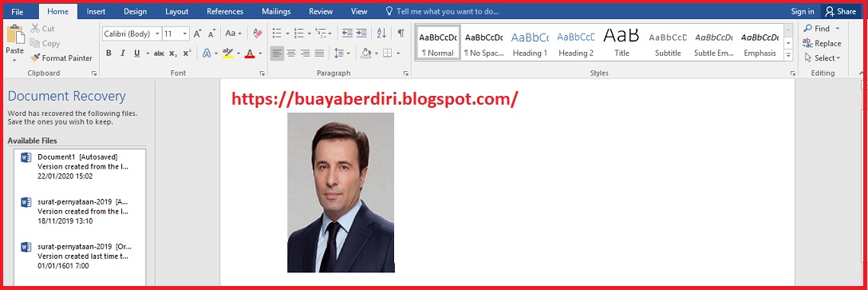Viewport: 868px width, 290px height.
Task: Select the portrait photo in the document
Action: tap(341, 193)
